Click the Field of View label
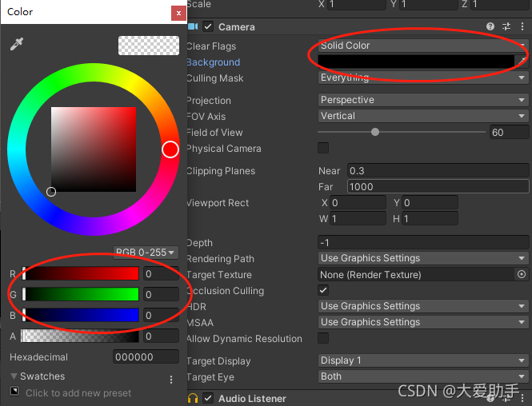The image size is (532, 406). click(214, 133)
